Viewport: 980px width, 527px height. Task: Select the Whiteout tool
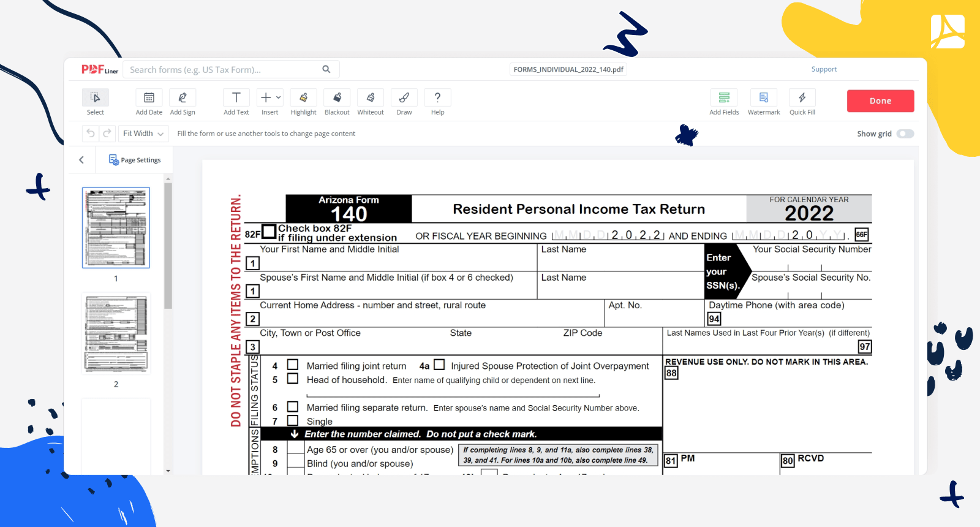(x=371, y=97)
